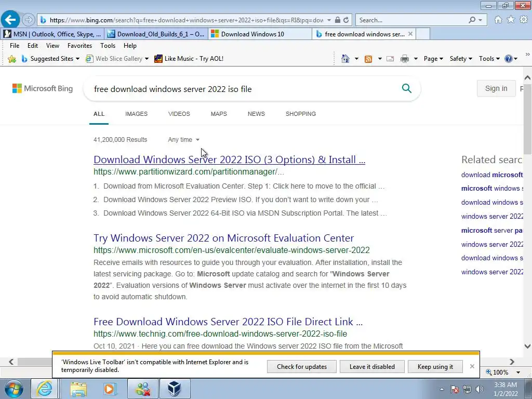
Task: Open the people messenger taskbar icon
Action: click(143, 389)
